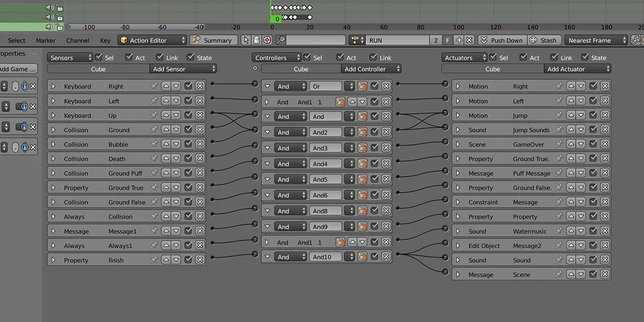Move the Collision Bubble sensor down
Screen dimensions: 644x322
tap(175, 144)
